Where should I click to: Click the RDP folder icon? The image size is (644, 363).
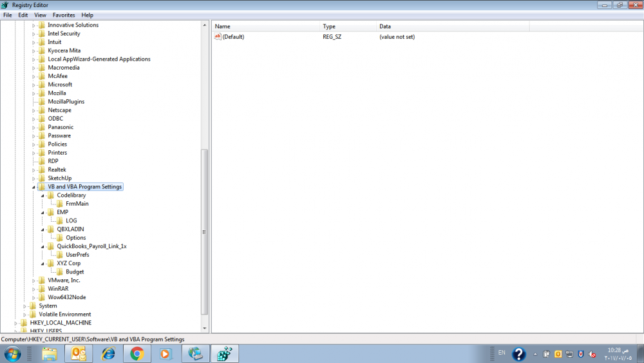tap(42, 161)
